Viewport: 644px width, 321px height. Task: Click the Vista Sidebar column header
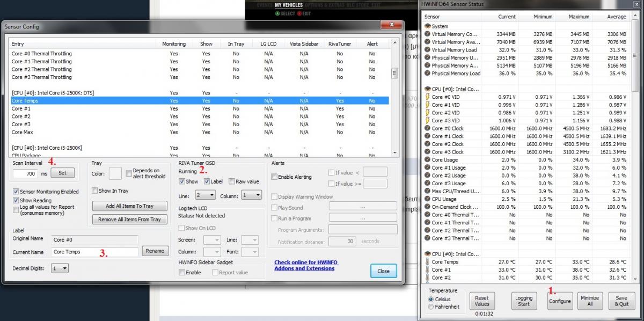click(304, 44)
